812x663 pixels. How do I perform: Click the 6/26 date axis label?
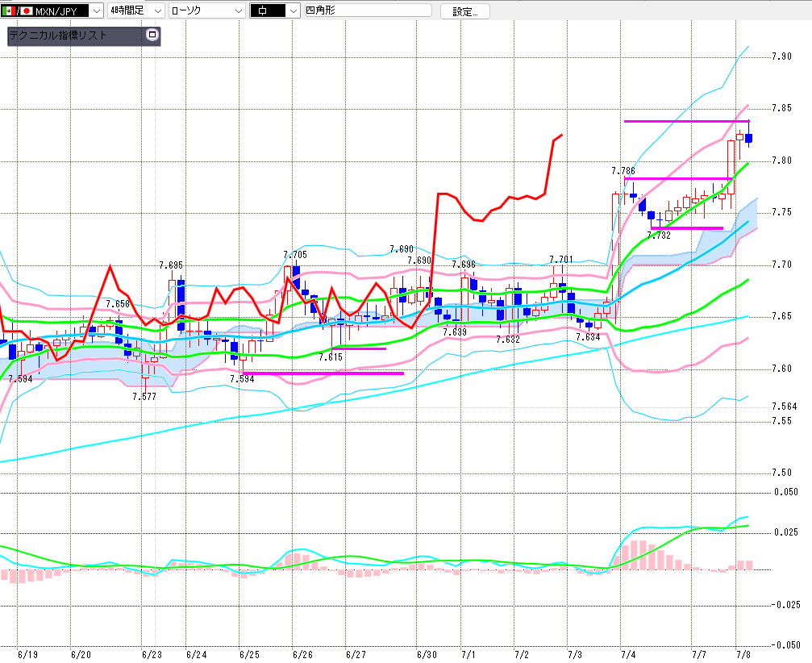302,655
